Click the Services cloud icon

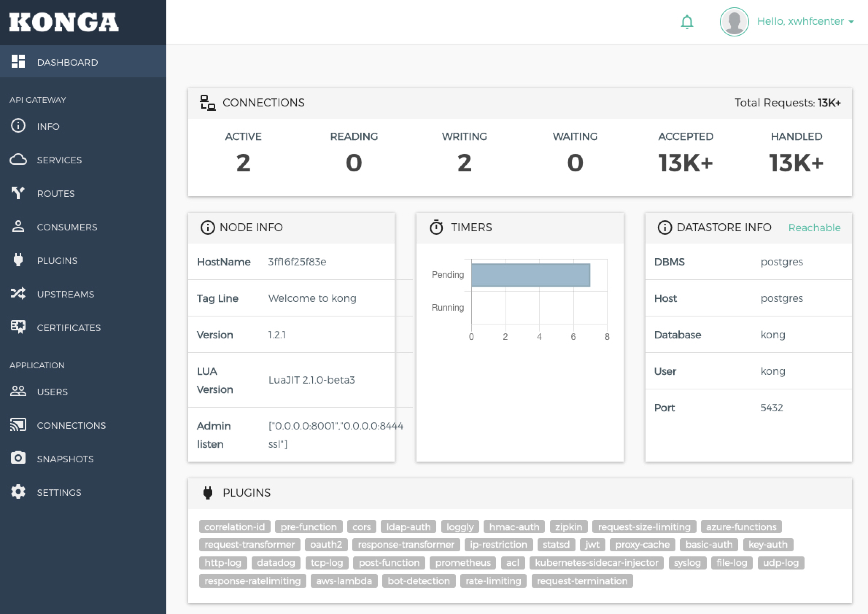[18, 160]
